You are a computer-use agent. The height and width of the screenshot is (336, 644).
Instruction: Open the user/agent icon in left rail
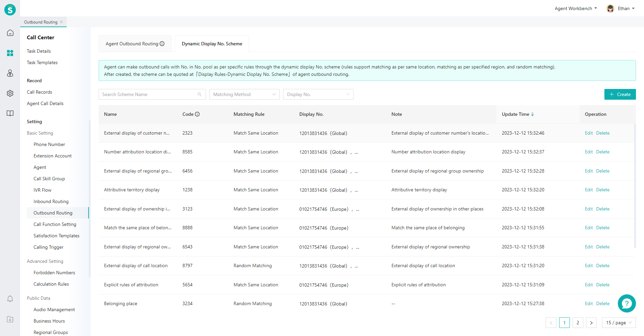tap(10, 73)
